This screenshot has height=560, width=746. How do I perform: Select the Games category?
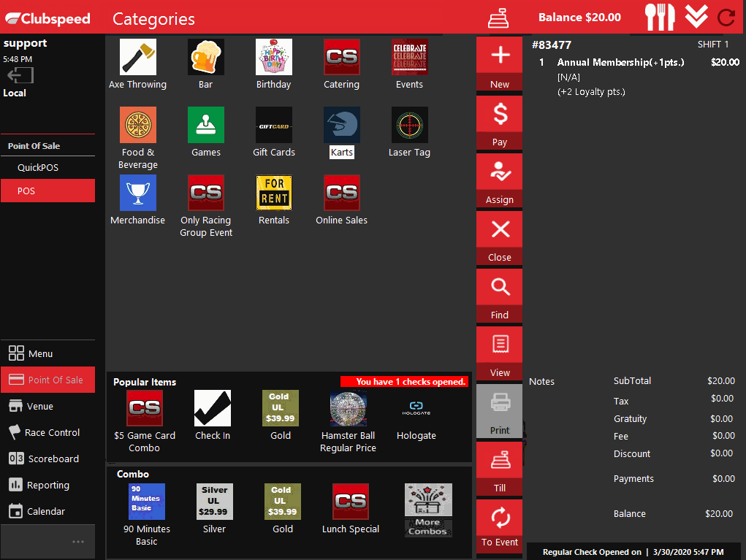[x=205, y=132]
